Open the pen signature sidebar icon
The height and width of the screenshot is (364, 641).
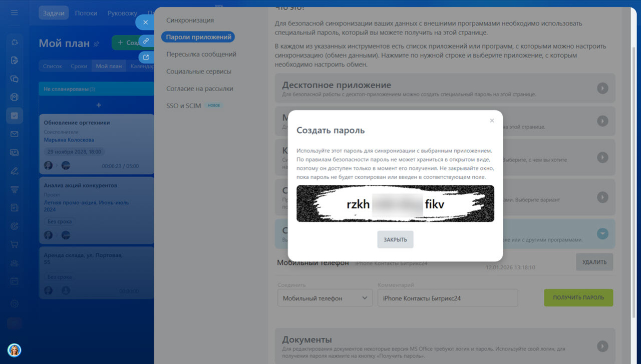pyautogui.click(x=14, y=171)
